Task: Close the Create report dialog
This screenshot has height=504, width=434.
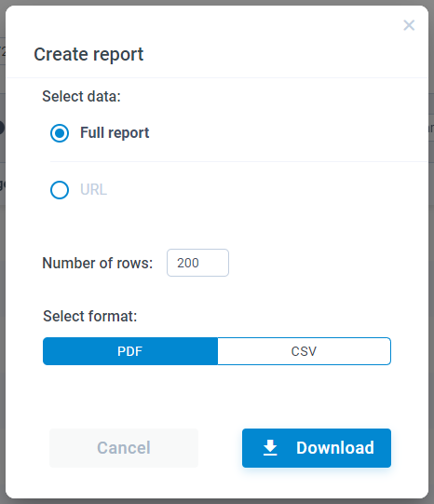Action: [409, 25]
